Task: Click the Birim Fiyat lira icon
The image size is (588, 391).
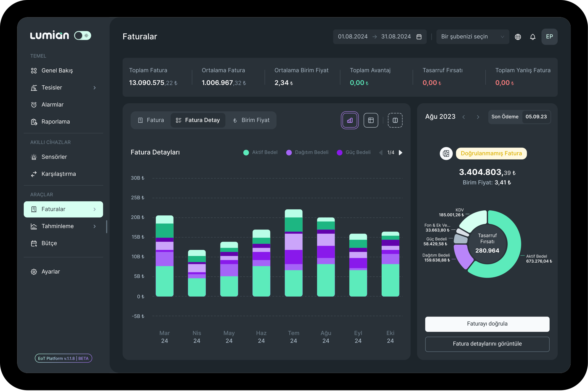Action: [x=235, y=120]
